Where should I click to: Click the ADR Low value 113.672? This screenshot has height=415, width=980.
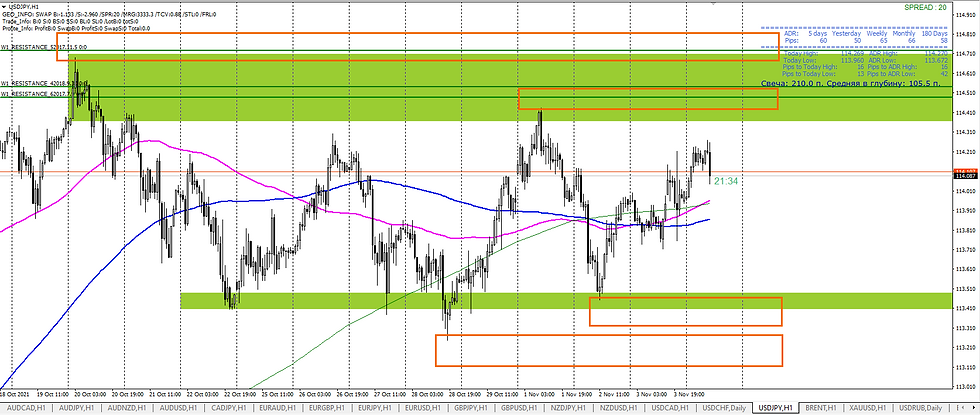[936, 61]
